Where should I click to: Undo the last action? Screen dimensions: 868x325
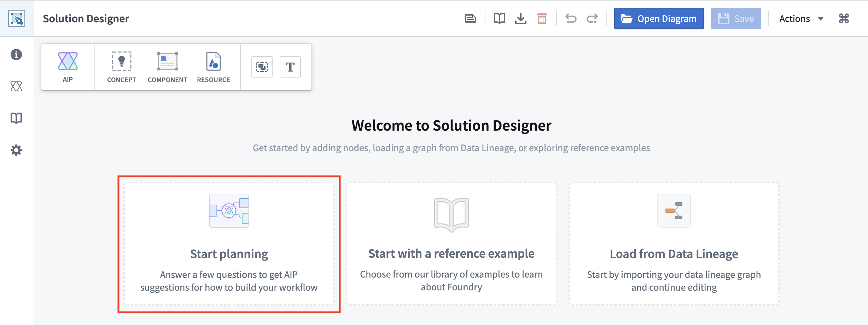click(x=571, y=18)
